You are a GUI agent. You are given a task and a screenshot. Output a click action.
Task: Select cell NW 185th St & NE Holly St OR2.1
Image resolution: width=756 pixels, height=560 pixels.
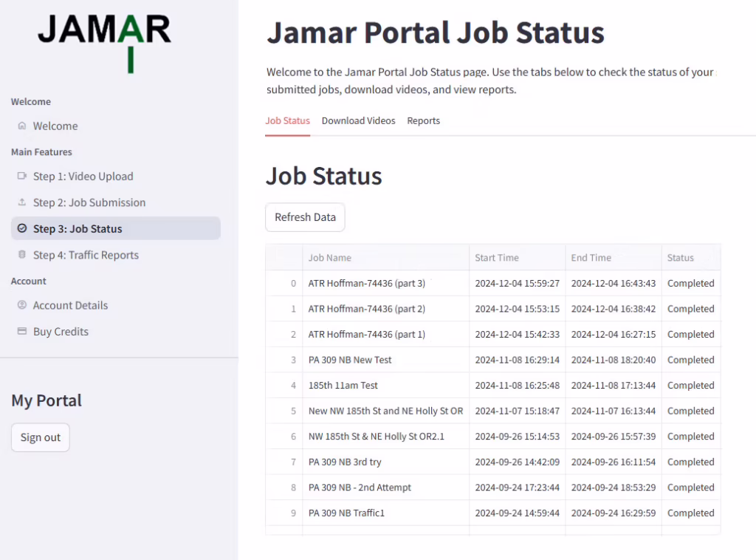(x=385, y=437)
